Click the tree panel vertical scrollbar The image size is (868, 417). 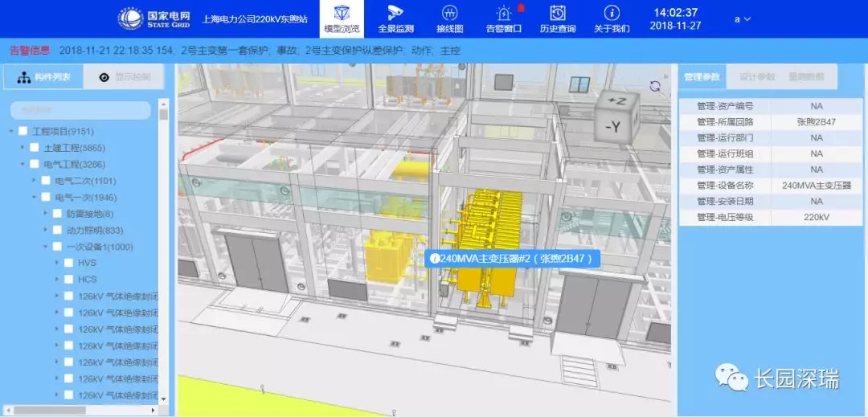click(164, 241)
